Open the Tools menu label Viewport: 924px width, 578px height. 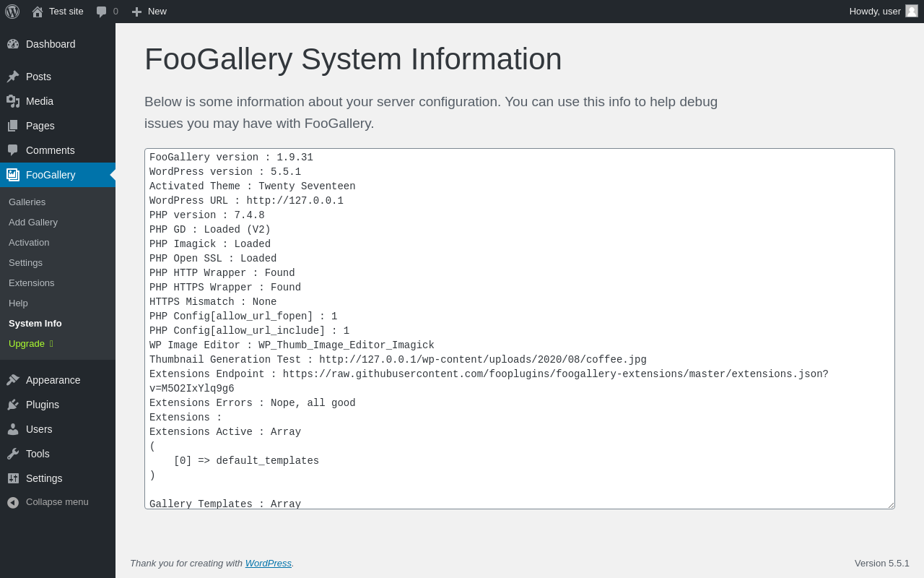point(38,454)
